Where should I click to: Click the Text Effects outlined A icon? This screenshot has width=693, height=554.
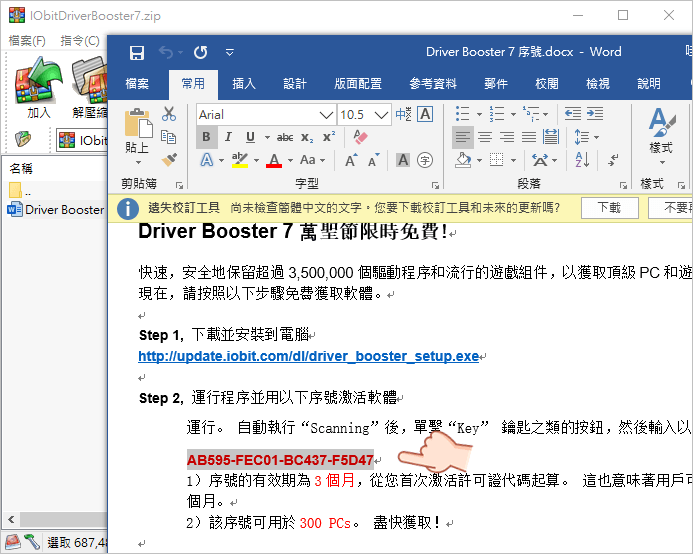point(207,160)
